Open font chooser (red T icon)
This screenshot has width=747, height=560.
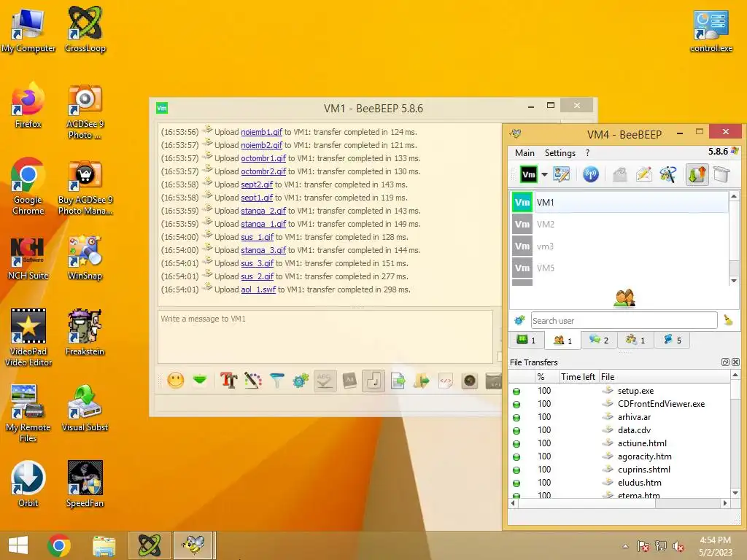pyautogui.click(x=228, y=381)
